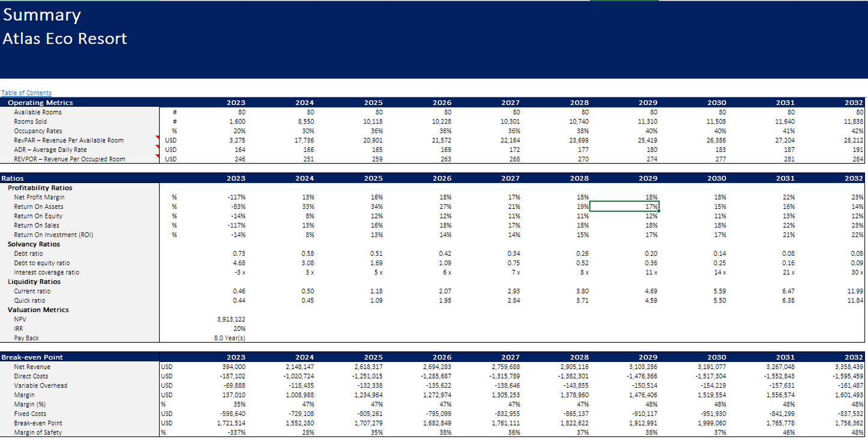Select the Pay Back 8.0 Year(s) cell
This screenshot has width=868, height=440.
click(x=229, y=338)
